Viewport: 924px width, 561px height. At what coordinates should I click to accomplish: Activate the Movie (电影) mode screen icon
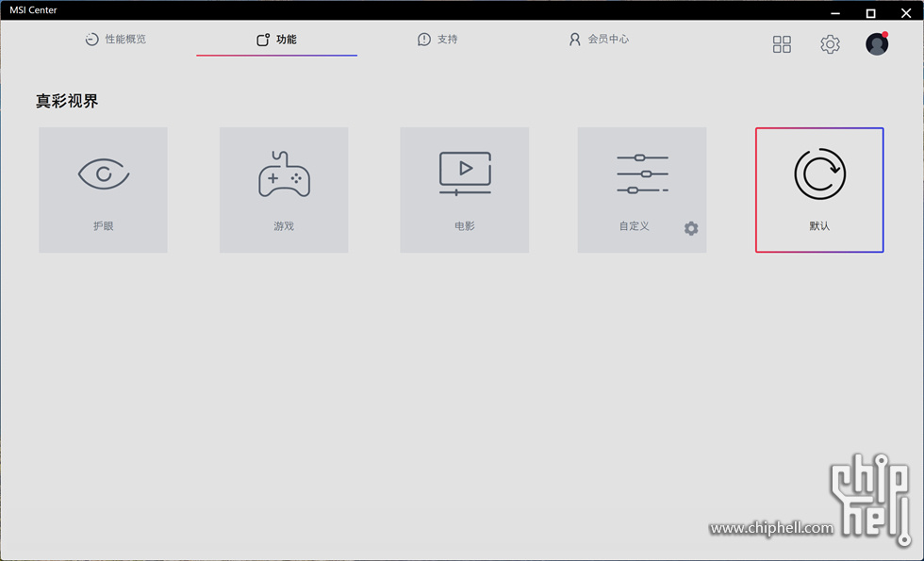465,173
